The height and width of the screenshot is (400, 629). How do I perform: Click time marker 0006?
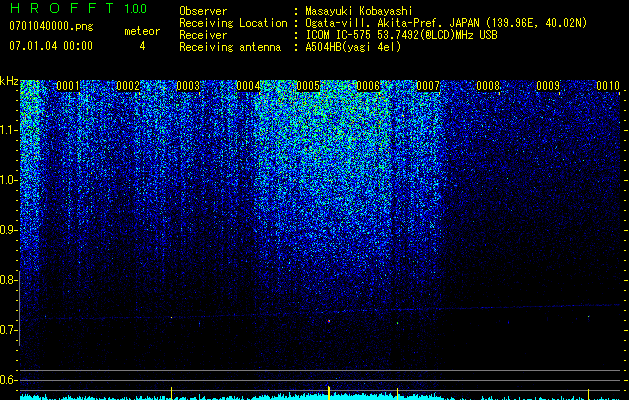(368, 86)
